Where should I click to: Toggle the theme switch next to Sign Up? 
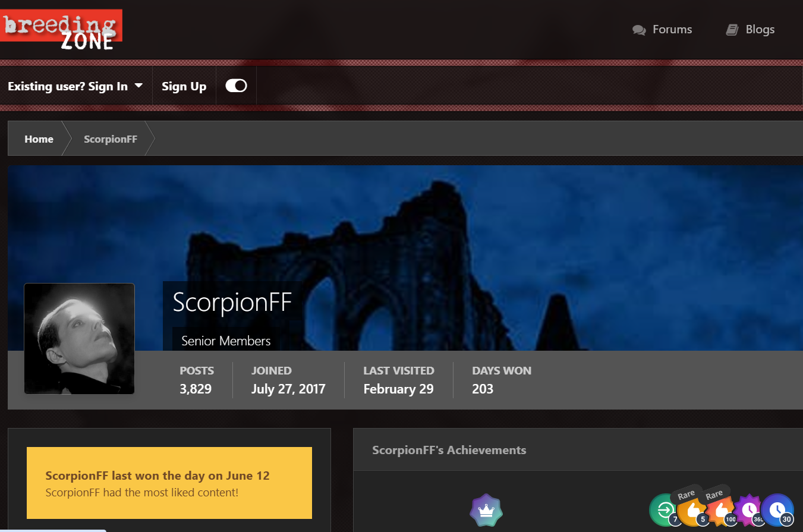[236, 86]
